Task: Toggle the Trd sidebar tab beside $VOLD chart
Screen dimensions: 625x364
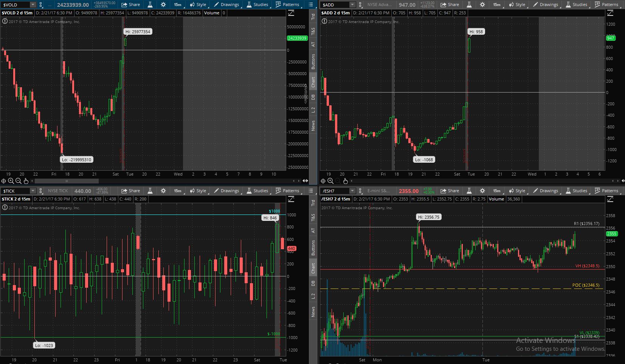Action: (313, 17)
